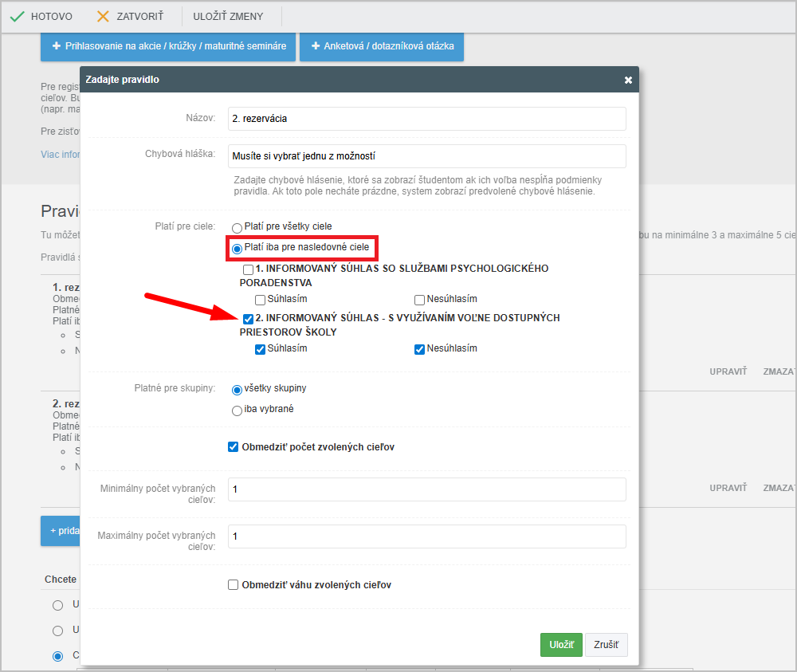Tick the unchecked Súhlasím checkbox
The image size is (797, 672).
click(261, 300)
